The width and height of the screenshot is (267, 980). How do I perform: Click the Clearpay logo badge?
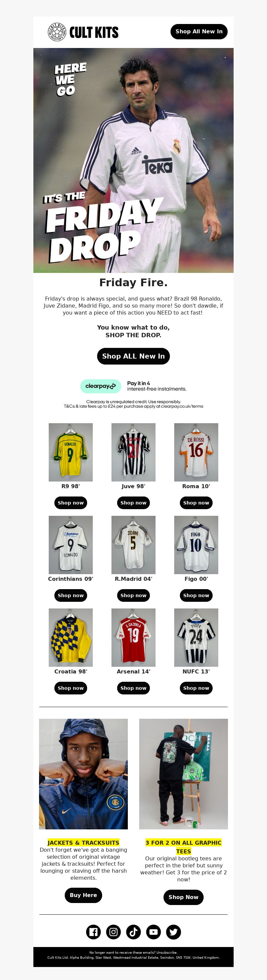(100, 386)
